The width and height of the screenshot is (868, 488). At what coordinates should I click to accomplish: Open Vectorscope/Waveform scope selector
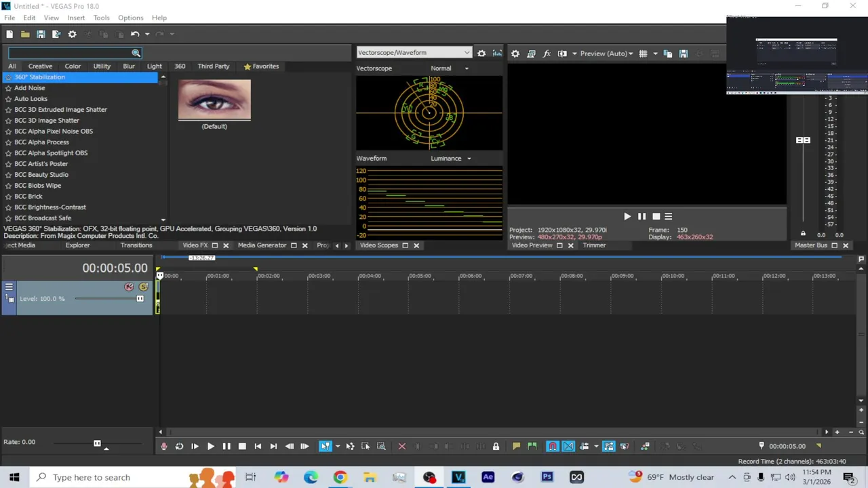(x=414, y=52)
